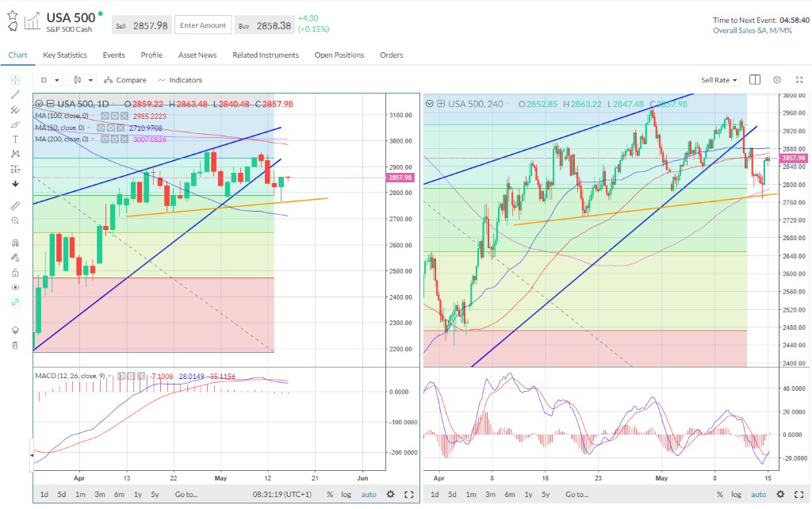The image size is (812, 509).
Task: Select the XABCD pattern tool
Action: [x=15, y=154]
